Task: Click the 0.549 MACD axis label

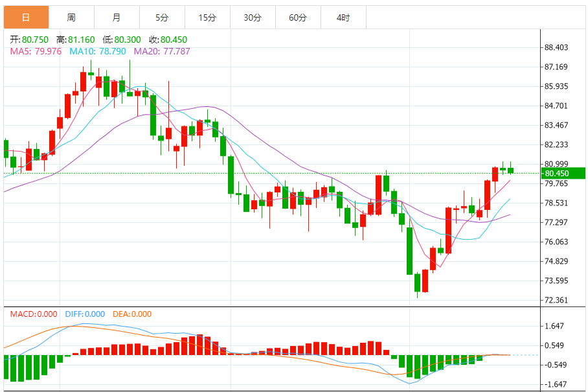Action: point(554,345)
